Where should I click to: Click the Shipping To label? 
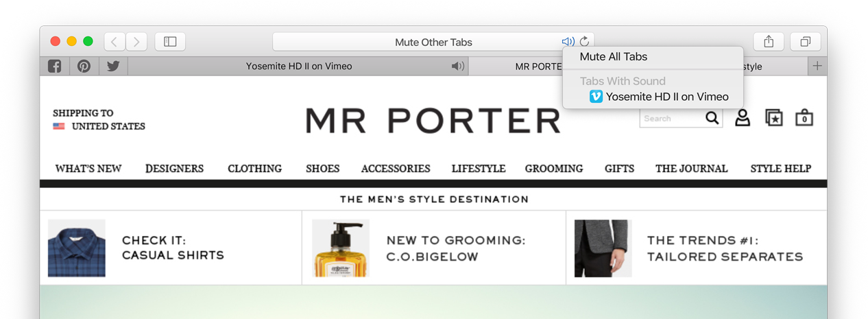pos(83,113)
